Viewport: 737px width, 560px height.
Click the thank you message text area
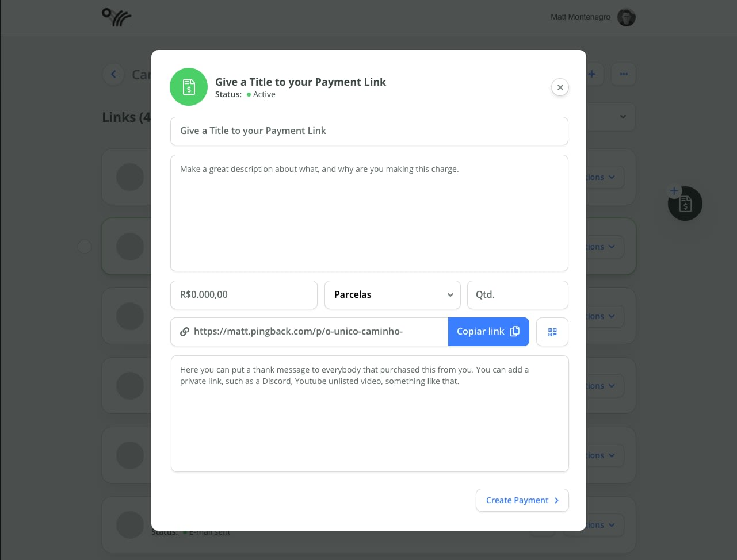click(370, 414)
